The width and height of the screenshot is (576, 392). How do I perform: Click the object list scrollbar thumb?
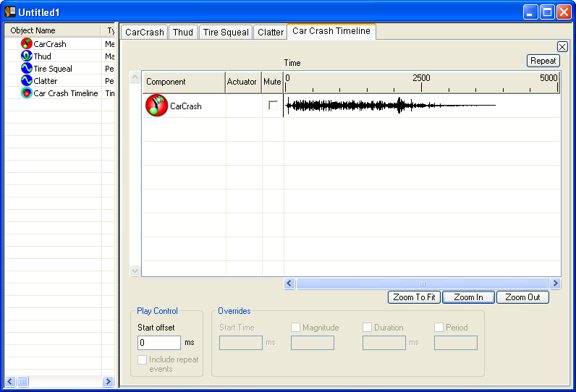(x=22, y=381)
